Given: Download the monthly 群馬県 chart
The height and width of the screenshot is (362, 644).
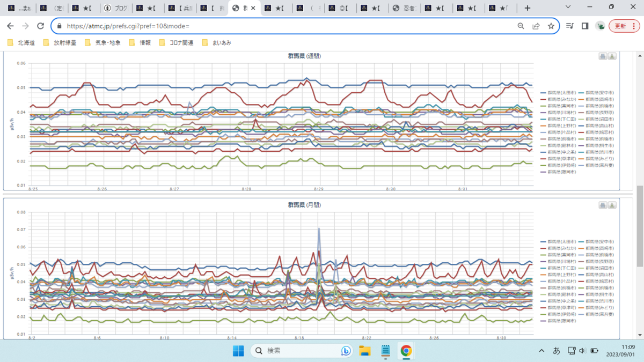Looking at the screenshot, I should coord(612,205).
